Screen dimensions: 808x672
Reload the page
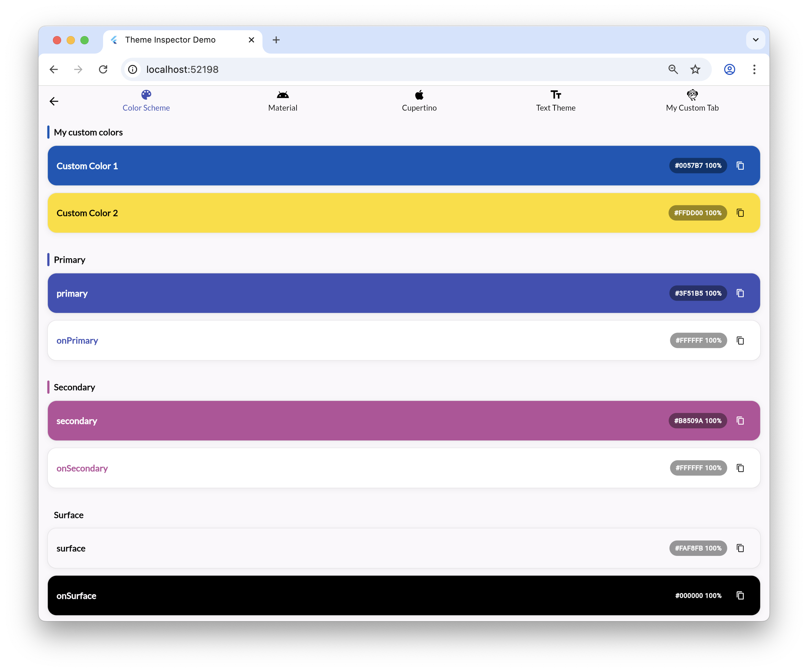103,69
